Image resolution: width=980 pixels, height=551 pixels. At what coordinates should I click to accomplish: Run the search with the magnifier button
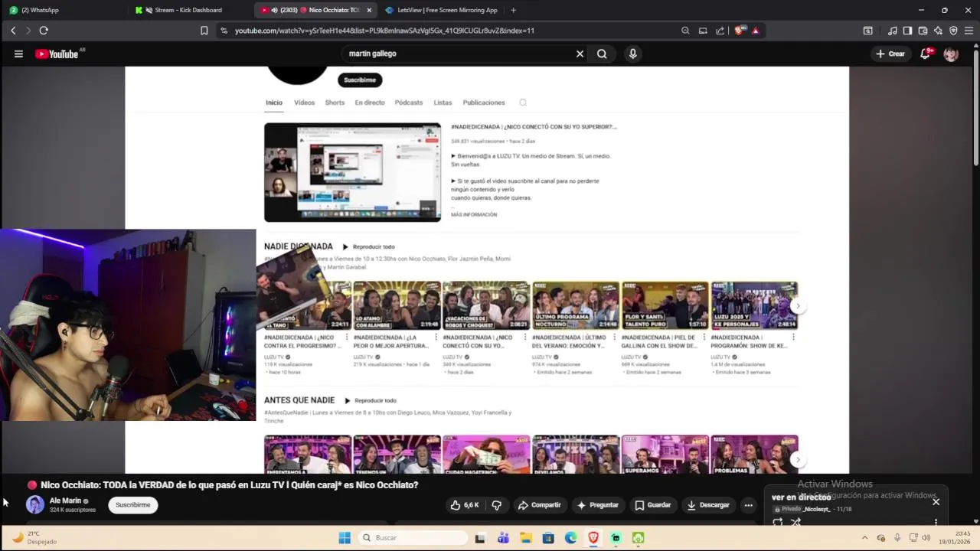click(602, 54)
